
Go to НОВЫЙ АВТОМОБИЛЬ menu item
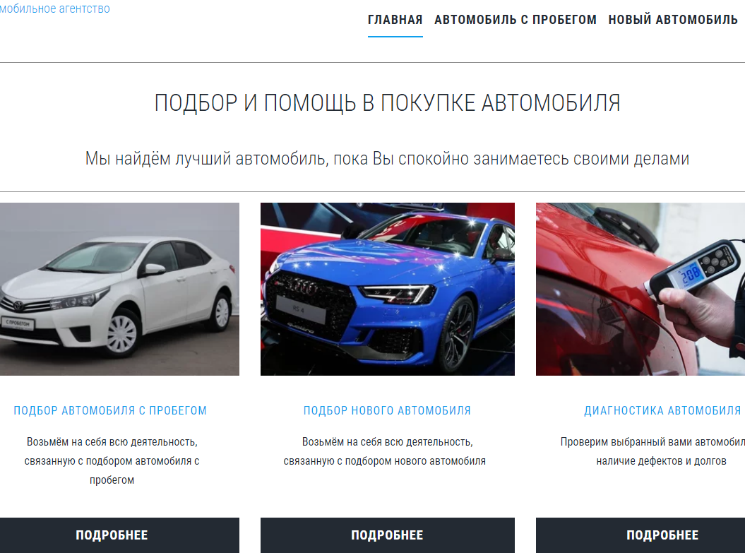673,20
